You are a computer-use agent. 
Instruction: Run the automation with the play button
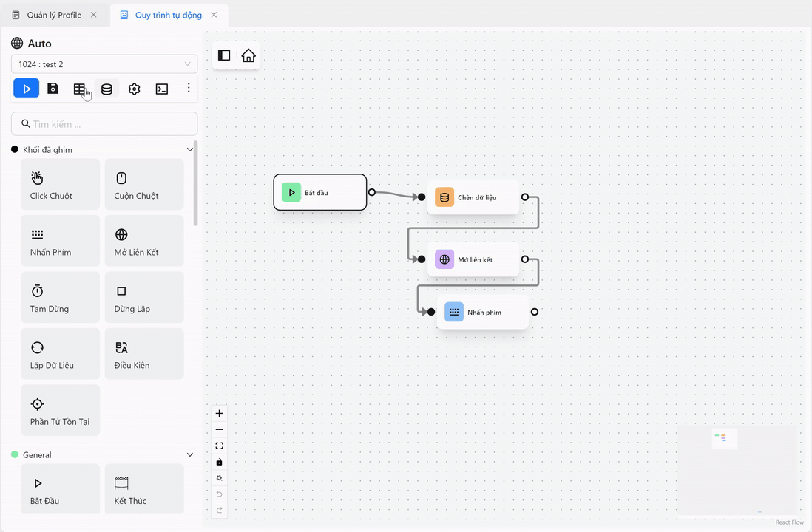tap(27, 89)
